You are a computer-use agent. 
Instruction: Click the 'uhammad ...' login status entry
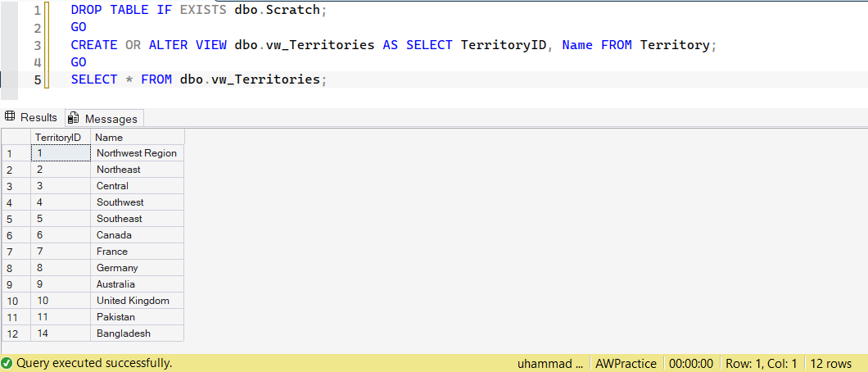click(550, 364)
